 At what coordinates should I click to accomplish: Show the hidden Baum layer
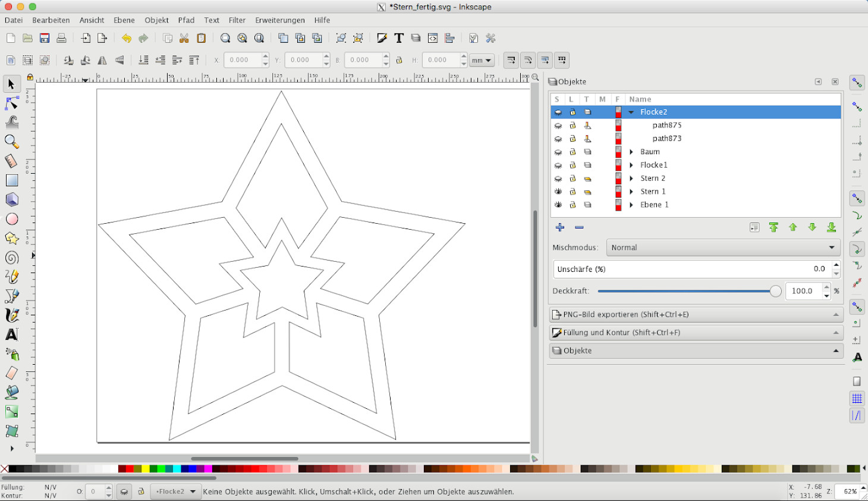click(x=558, y=152)
